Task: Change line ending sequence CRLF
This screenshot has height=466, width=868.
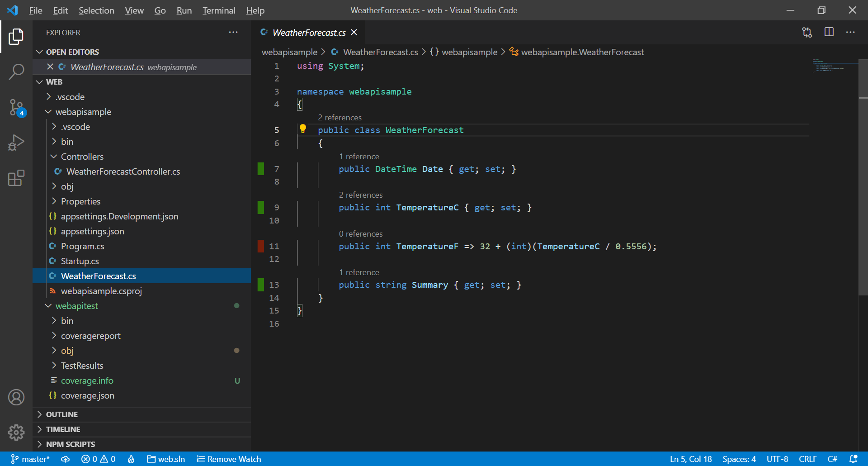Action: (807, 459)
